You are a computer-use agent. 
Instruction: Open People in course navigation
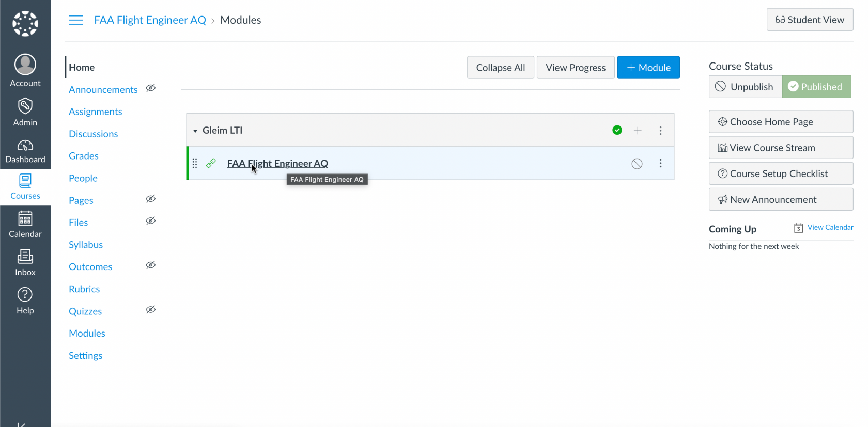83,178
